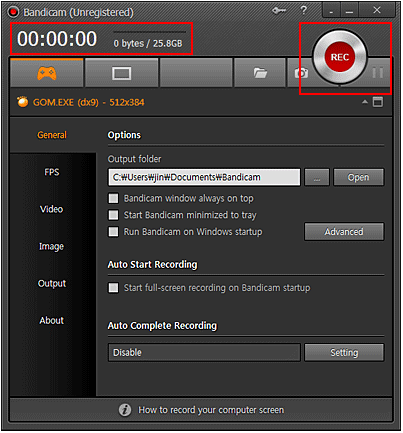
Task: Enable full-screen recording on Bandicam startup
Action: 113,288
